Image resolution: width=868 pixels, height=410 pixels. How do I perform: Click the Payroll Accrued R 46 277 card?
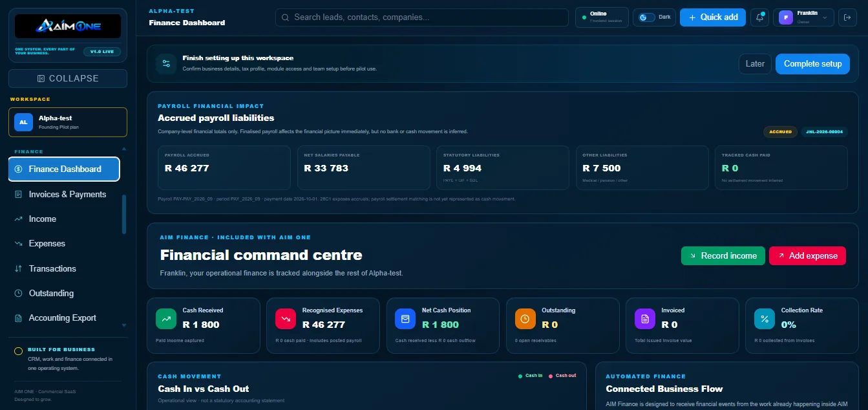click(224, 167)
